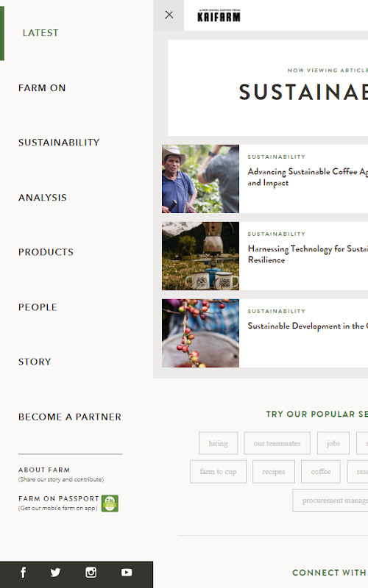The height and width of the screenshot is (588, 368).
Task: Close the side menu with X icon
Action: coord(169,15)
